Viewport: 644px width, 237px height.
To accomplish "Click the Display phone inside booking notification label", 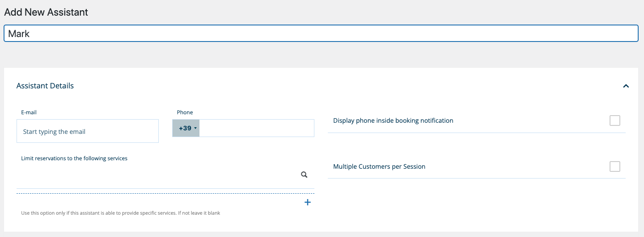I will point(393,121).
